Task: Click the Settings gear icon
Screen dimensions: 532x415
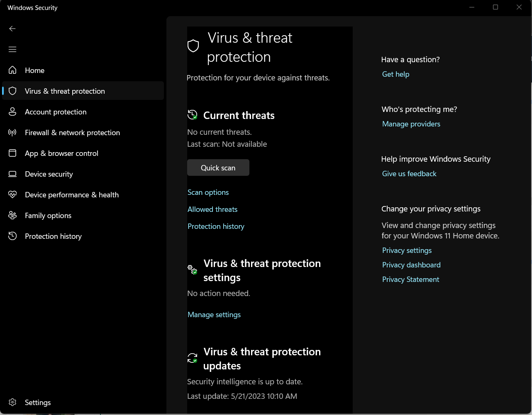Action: 13,402
